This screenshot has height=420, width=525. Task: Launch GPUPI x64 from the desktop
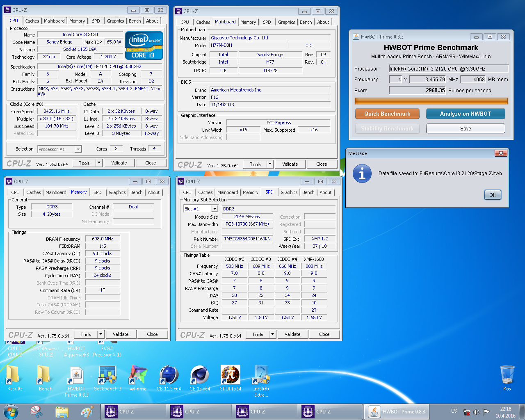231,378
